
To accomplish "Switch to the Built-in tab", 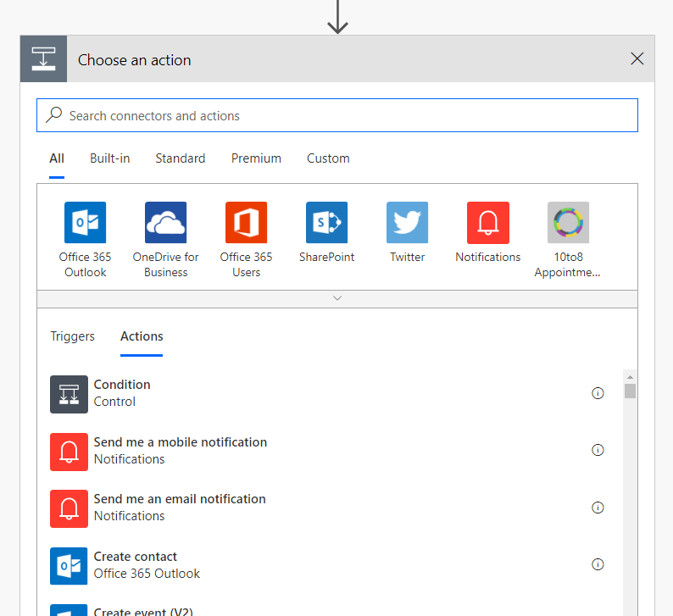I will click(110, 158).
